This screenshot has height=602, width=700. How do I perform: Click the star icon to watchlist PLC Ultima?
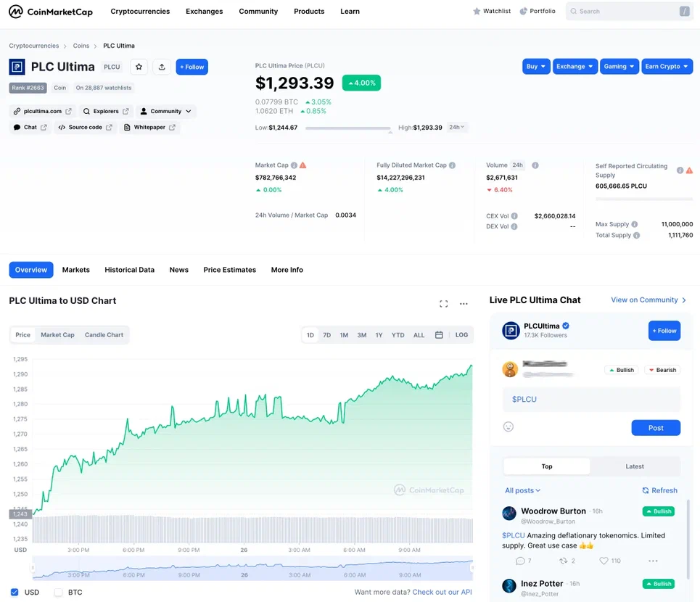coord(139,67)
